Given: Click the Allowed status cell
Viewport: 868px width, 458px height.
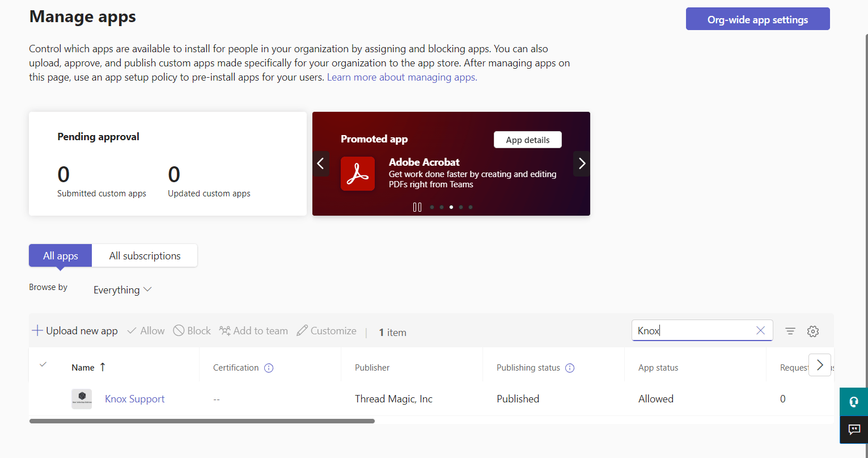Looking at the screenshot, I should click(x=656, y=399).
